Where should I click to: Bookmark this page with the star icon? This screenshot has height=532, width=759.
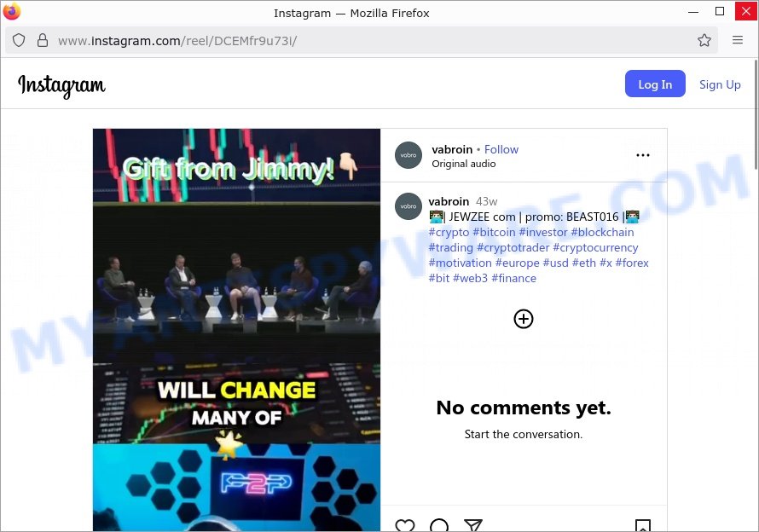point(704,40)
